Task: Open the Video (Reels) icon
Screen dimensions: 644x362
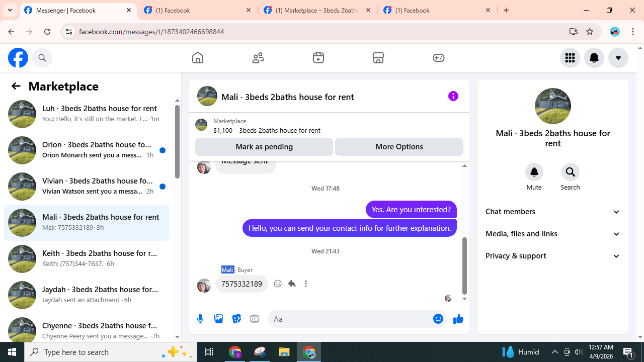Action: coord(318,58)
